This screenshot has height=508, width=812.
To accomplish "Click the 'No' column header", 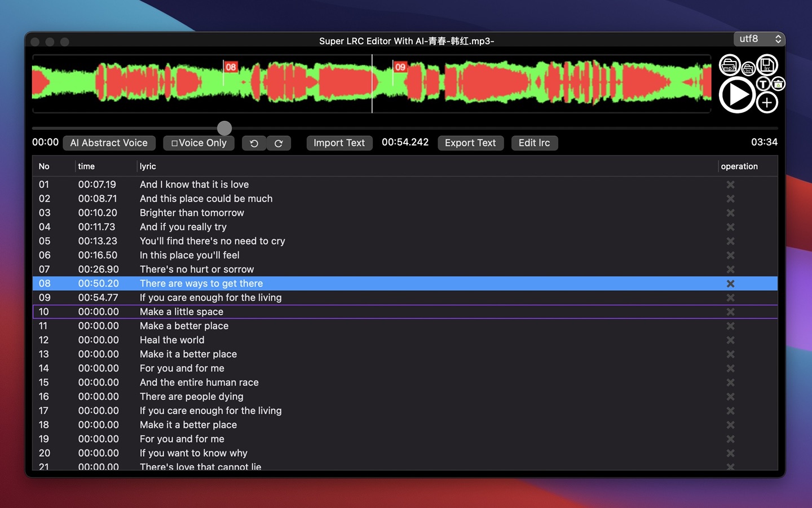I will [44, 167].
